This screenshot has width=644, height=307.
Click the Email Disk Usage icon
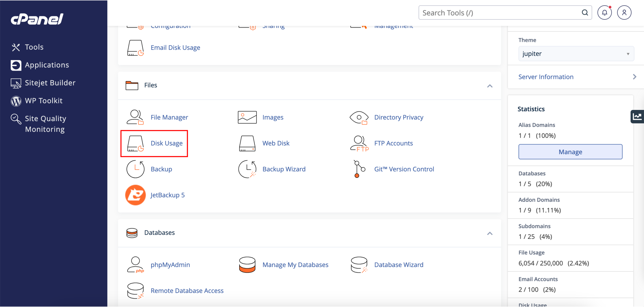[x=136, y=48]
